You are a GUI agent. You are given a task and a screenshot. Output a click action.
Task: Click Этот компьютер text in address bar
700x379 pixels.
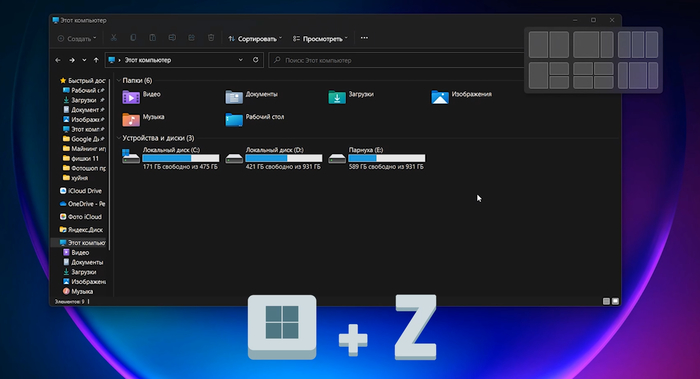coord(148,60)
